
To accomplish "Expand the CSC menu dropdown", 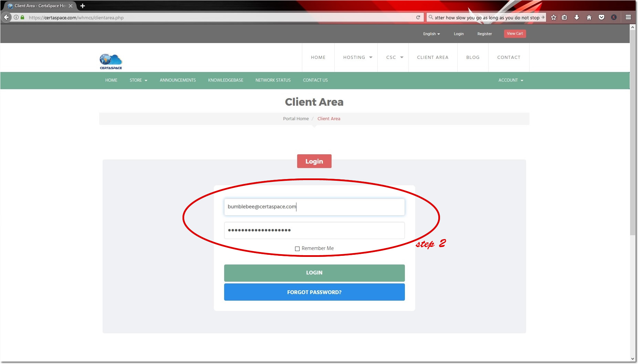I will [395, 58].
